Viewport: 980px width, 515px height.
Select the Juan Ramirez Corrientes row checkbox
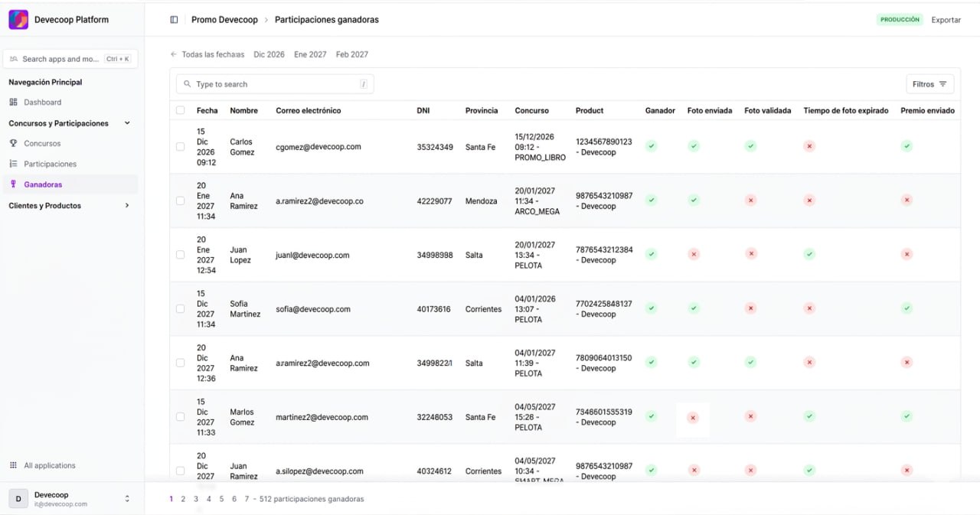point(181,471)
